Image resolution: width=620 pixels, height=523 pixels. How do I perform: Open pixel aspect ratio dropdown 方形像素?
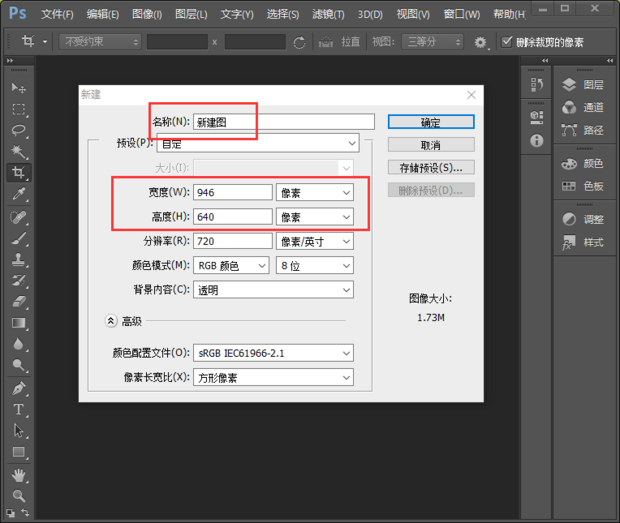tap(273, 378)
